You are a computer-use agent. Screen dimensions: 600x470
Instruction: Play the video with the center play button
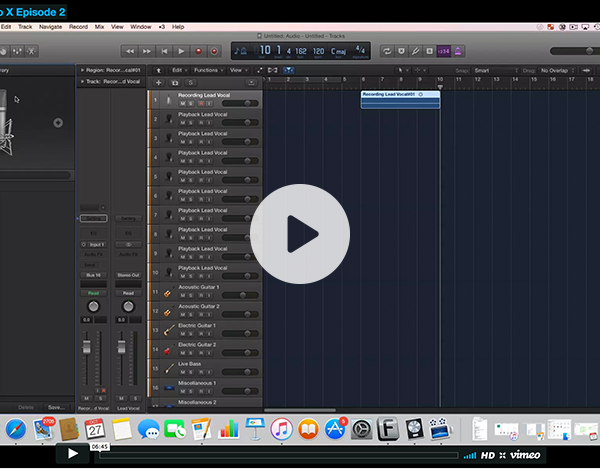pos(300,234)
